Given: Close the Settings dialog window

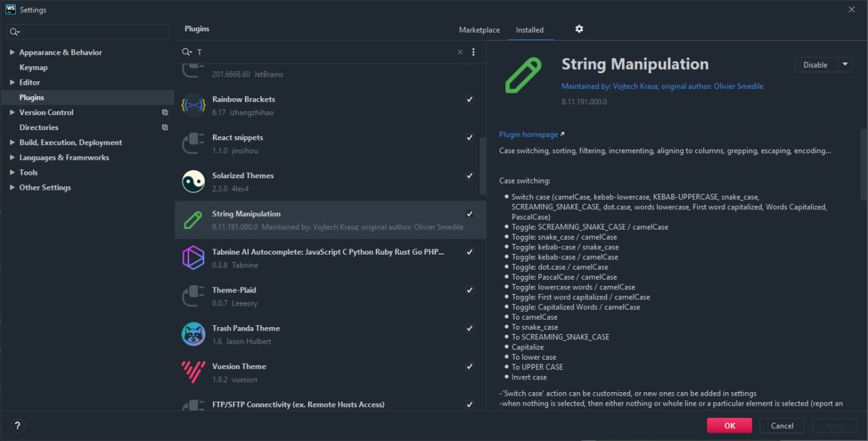Looking at the screenshot, I should point(852,9).
